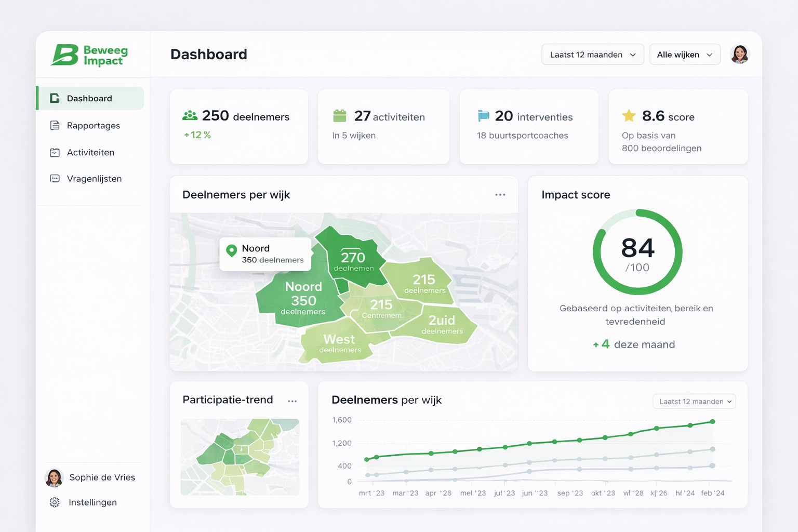Image resolution: width=798 pixels, height=532 pixels.
Task: Switch to the Rapportages section
Action: click(93, 125)
